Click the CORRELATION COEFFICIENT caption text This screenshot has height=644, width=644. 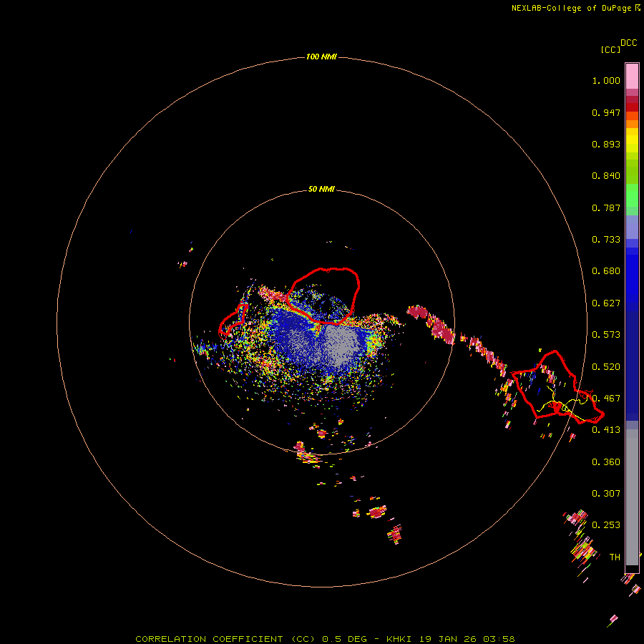coord(209,639)
